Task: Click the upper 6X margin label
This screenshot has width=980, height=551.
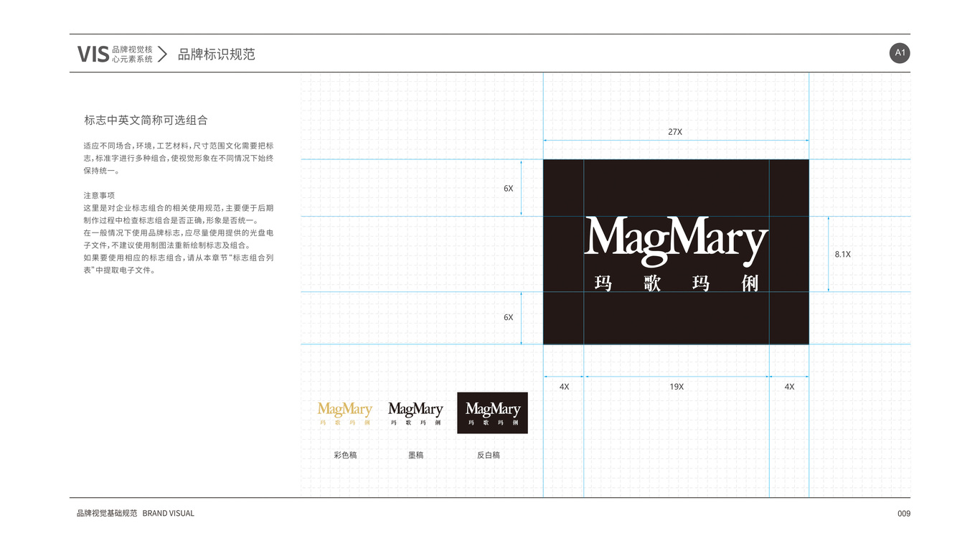Action: pos(508,189)
